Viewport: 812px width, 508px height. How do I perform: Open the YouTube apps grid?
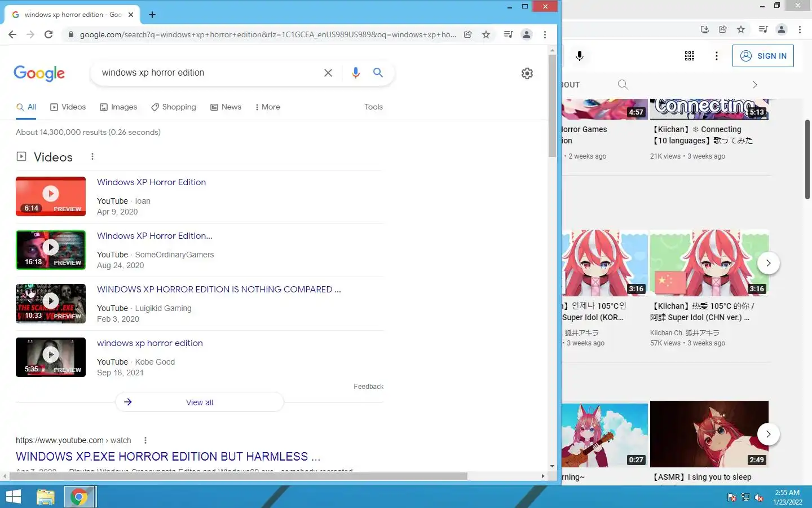(x=690, y=56)
